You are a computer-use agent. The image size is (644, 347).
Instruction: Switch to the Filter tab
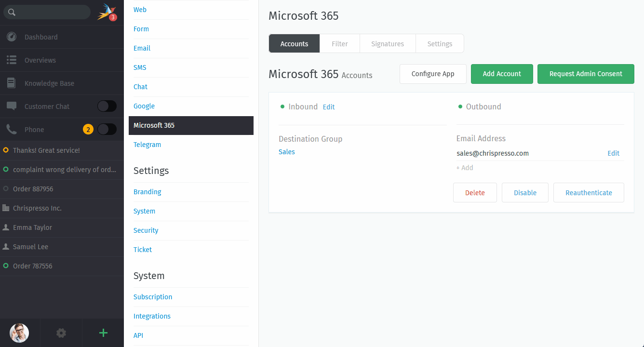pos(340,43)
